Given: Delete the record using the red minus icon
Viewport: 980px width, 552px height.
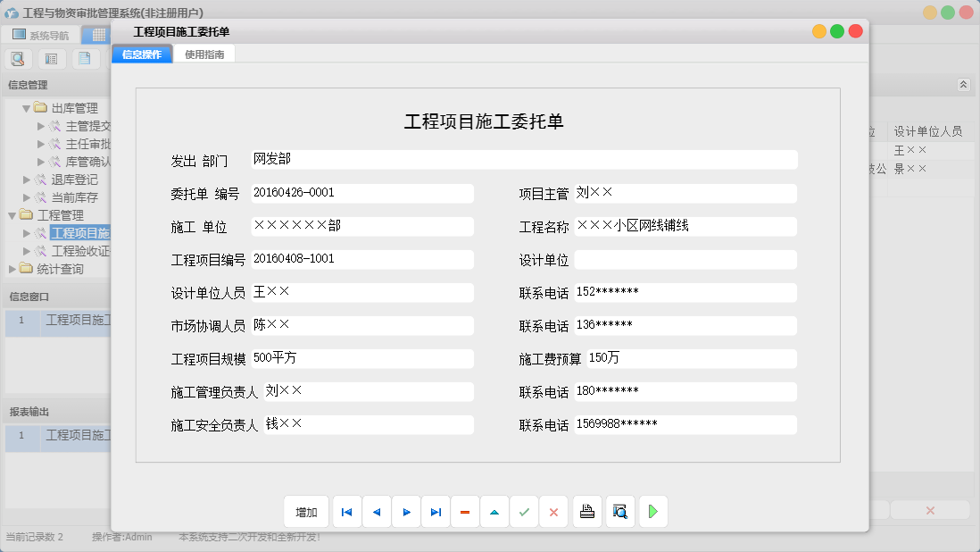Looking at the screenshot, I should tap(465, 511).
